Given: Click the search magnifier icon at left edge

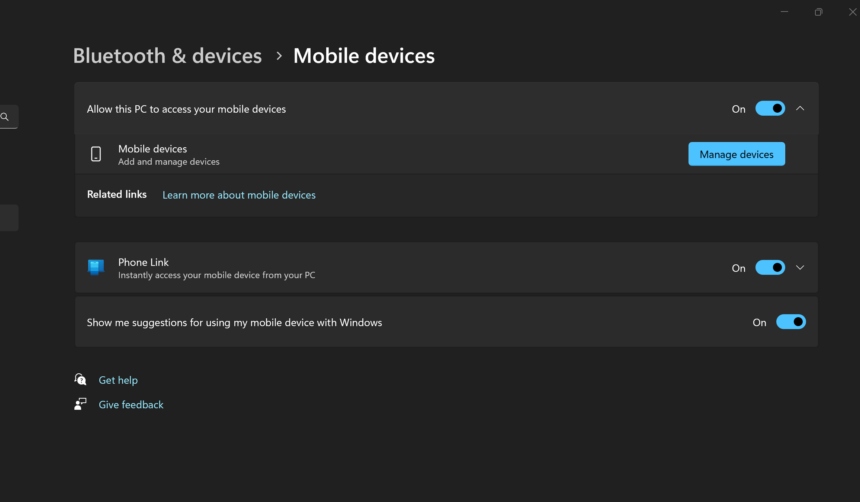Looking at the screenshot, I should [5, 117].
